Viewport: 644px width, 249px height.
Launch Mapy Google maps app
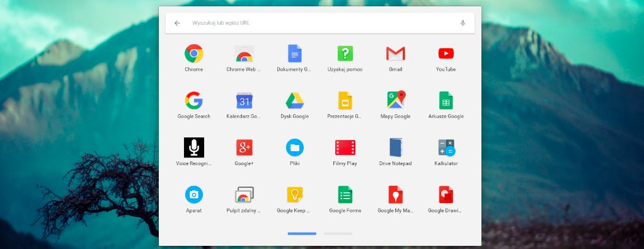[396, 100]
